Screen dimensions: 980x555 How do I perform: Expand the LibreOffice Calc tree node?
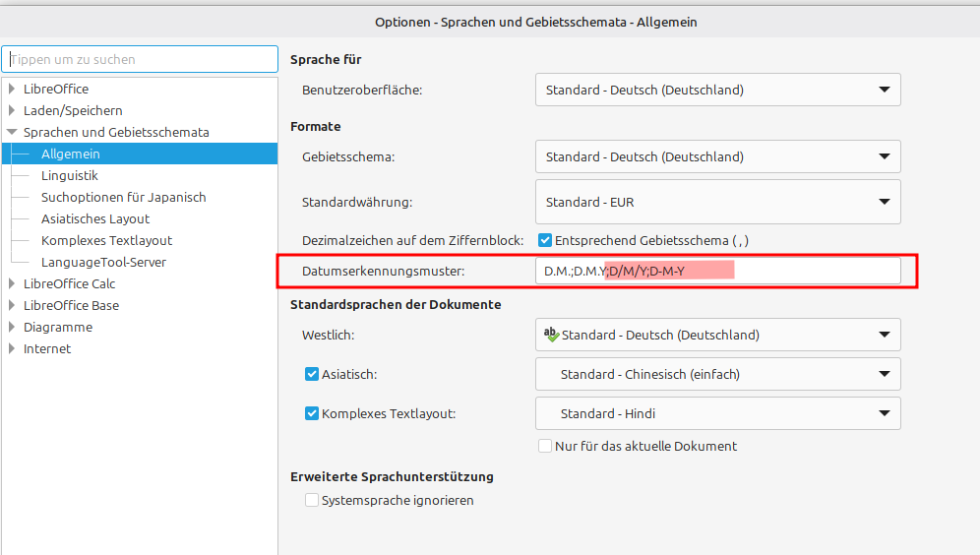pyautogui.click(x=13, y=283)
